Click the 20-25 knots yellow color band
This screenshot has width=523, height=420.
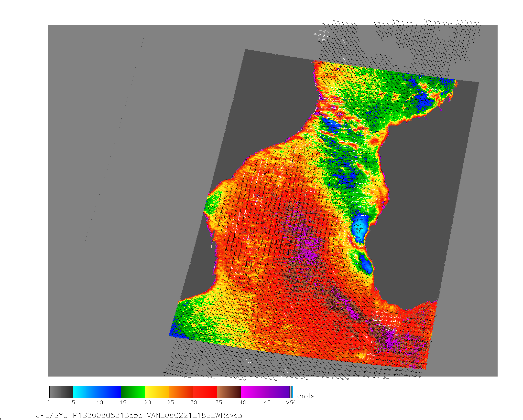tap(157, 392)
